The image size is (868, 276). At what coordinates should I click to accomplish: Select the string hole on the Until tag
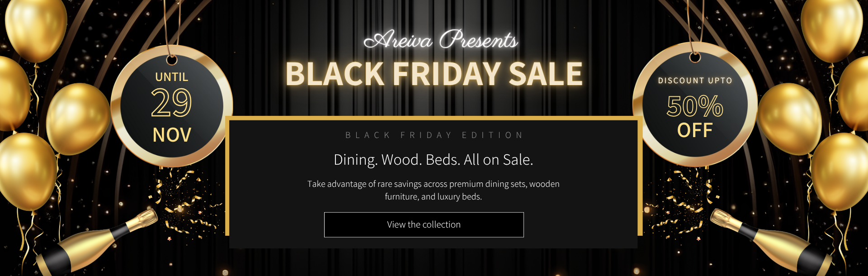point(172,60)
